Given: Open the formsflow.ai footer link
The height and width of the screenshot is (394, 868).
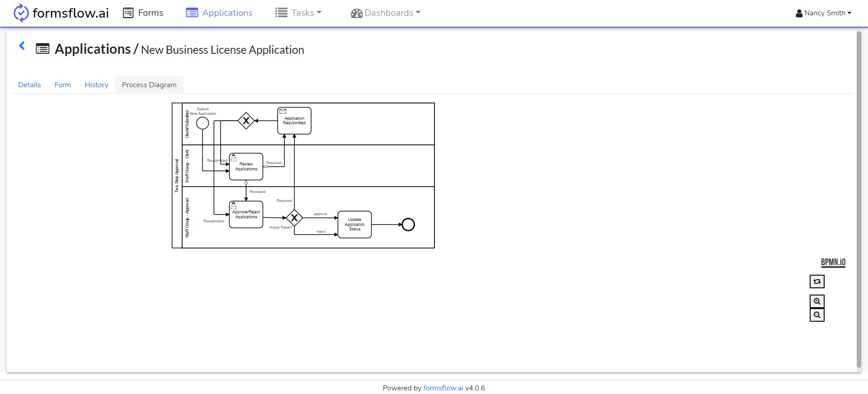Looking at the screenshot, I should click(x=443, y=388).
